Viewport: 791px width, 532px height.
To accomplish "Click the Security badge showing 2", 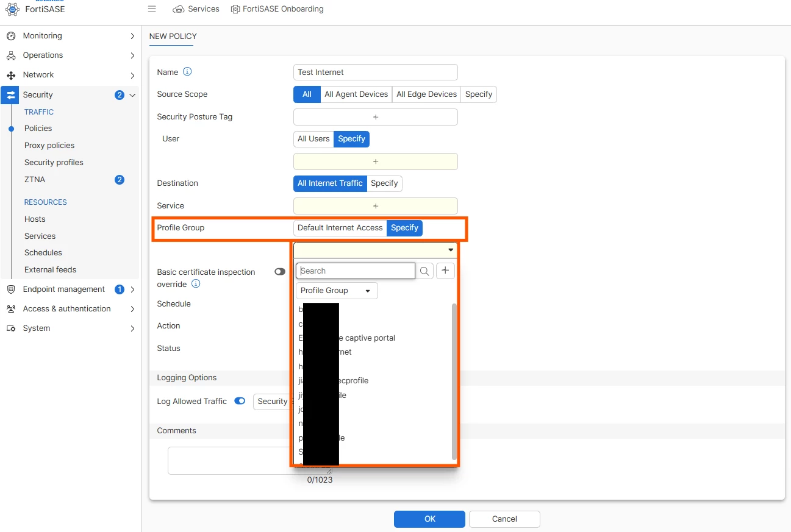I will click(120, 95).
